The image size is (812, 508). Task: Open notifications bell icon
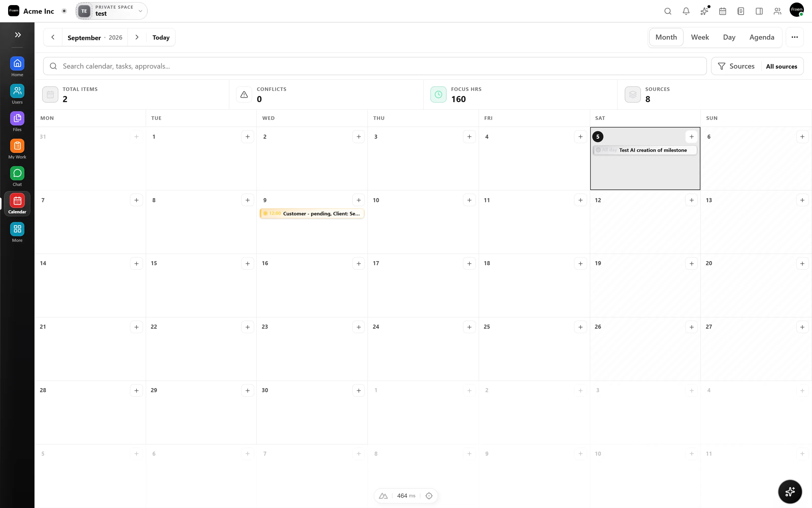click(x=686, y=11)
